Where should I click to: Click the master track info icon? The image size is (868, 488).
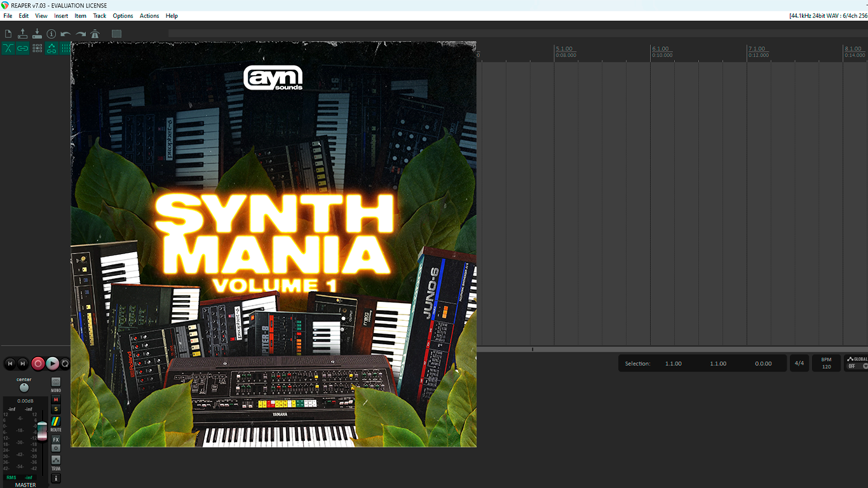point(56,478)
